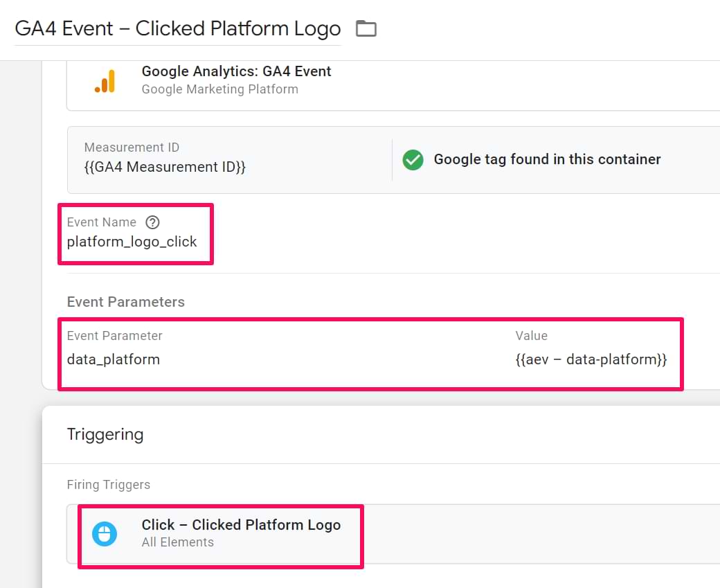Select the data_platform parameter name
720x588 pixels.
pyautogui.click(x=113, y=359)
